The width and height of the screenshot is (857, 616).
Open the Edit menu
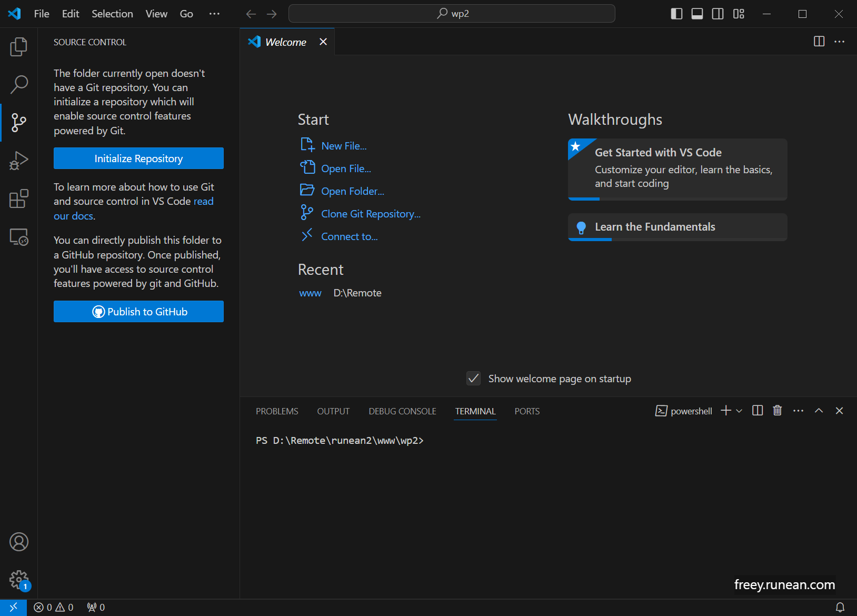(x=71, y=14)
